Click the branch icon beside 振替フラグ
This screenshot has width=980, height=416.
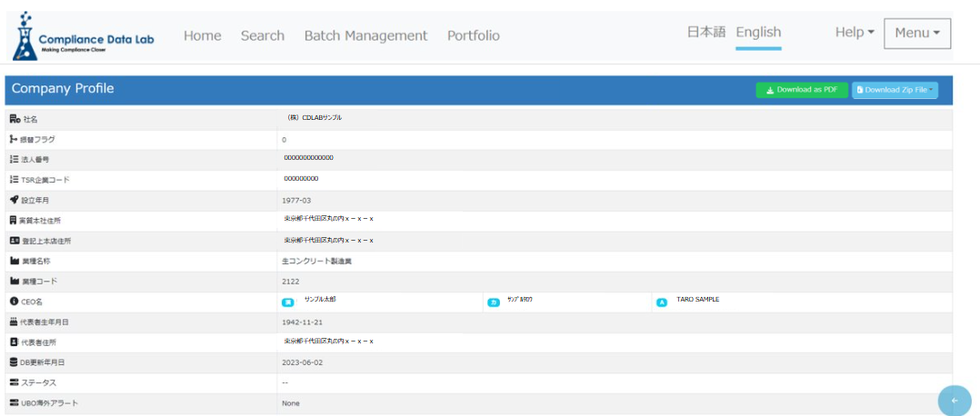14,139
